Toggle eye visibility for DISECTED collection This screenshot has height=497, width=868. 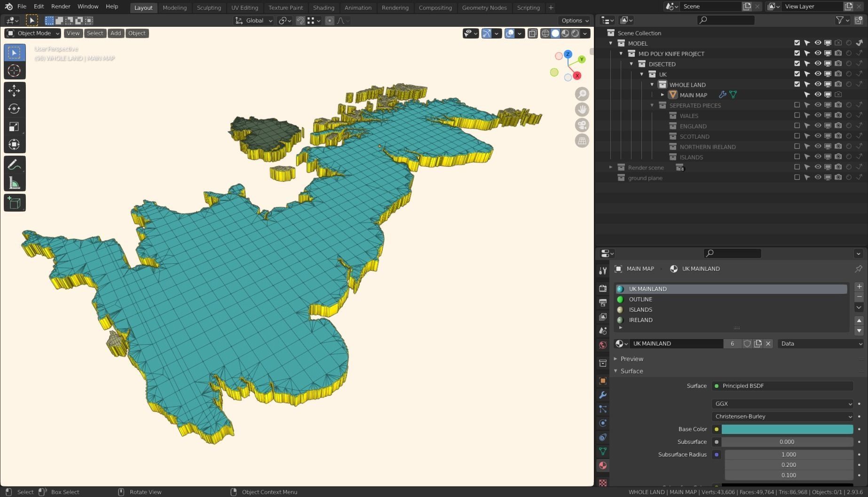tap(818, 63)
